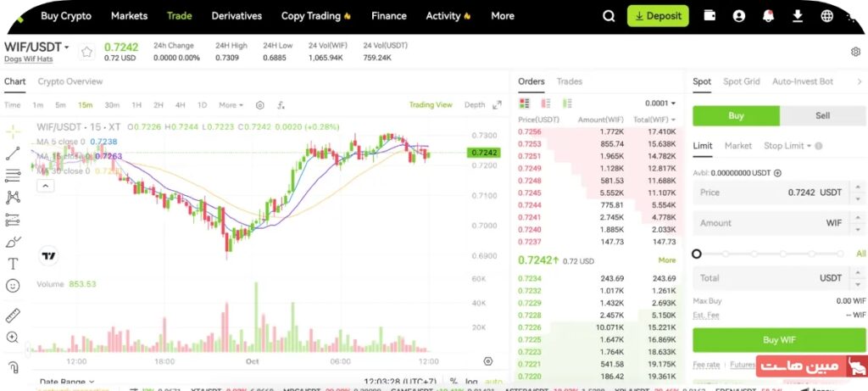Switch to the Trades tab
Viewport: 868px width, 391px height.
pyautogui.click(x=569, y=81)
